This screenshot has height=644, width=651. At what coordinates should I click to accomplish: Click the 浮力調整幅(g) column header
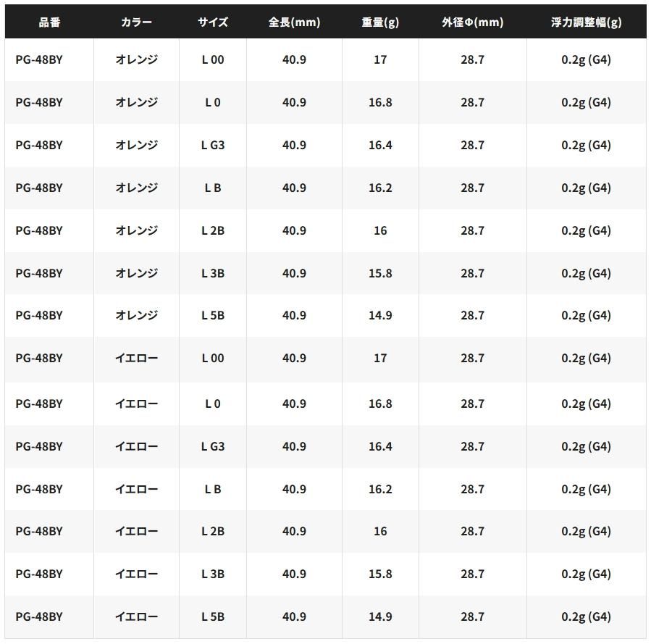[x=586, y=22]
